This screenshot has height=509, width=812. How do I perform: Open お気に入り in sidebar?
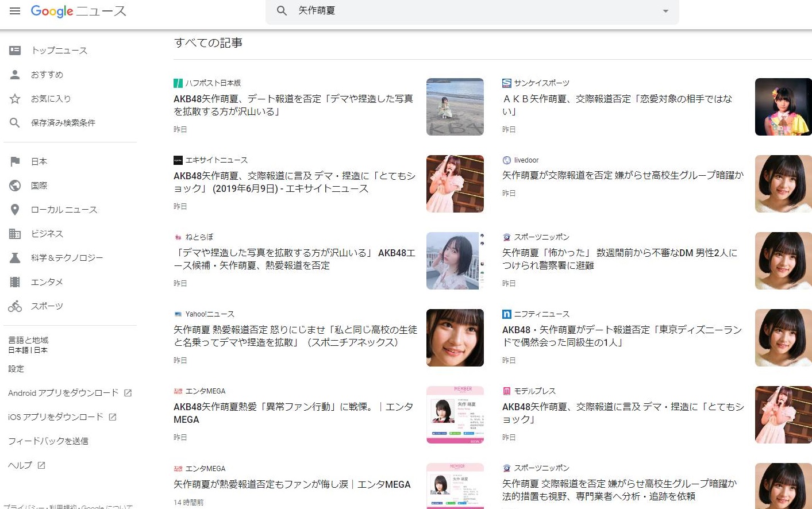pos(51,99)
